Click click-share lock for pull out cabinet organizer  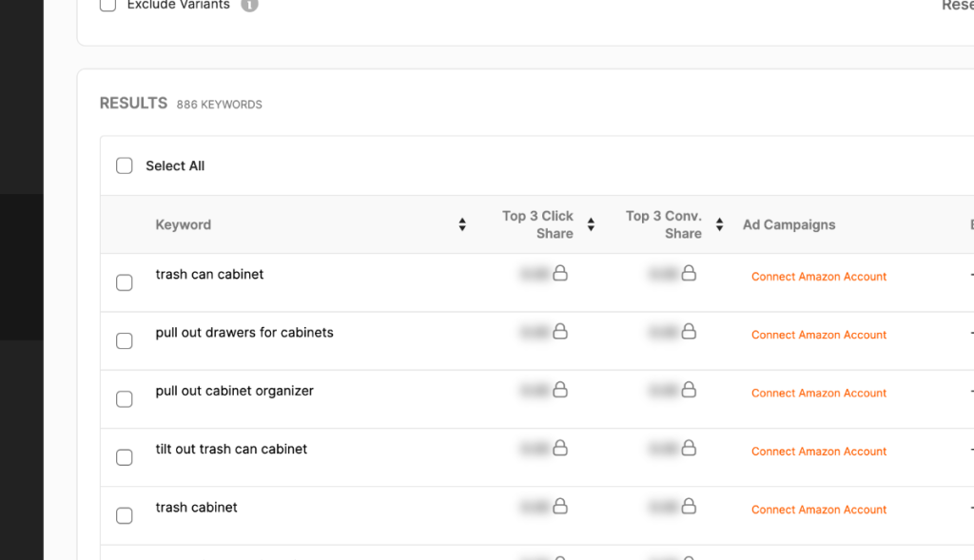[560, 389]
